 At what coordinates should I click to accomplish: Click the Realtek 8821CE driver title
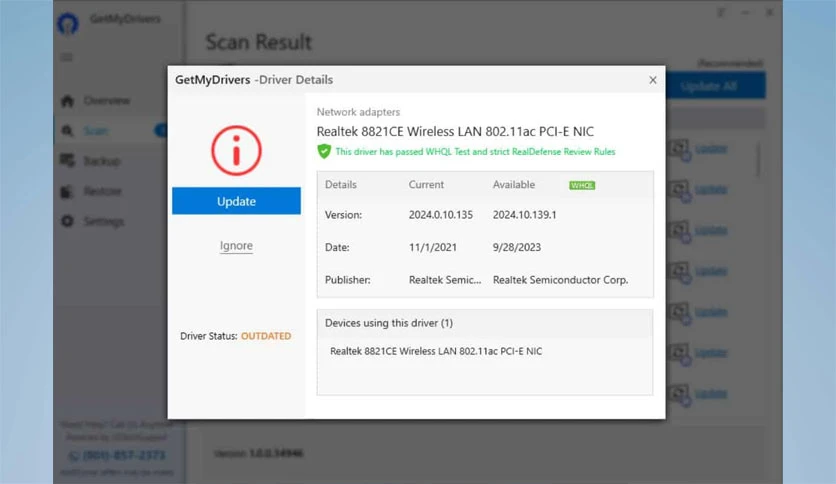[455, 132]
